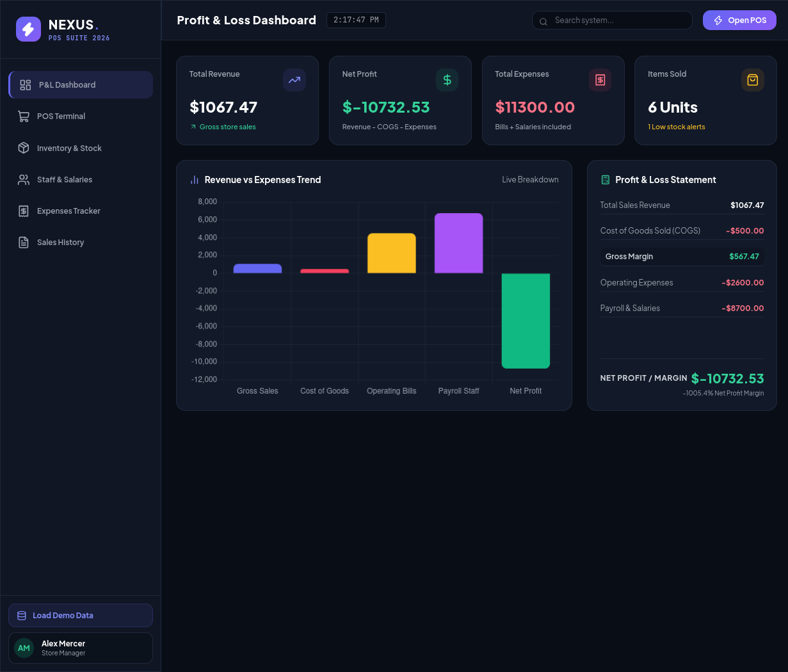Click the Operating Expenses row
The width and height of the screenshot is (788, 672).
click(x=682, y=283)
